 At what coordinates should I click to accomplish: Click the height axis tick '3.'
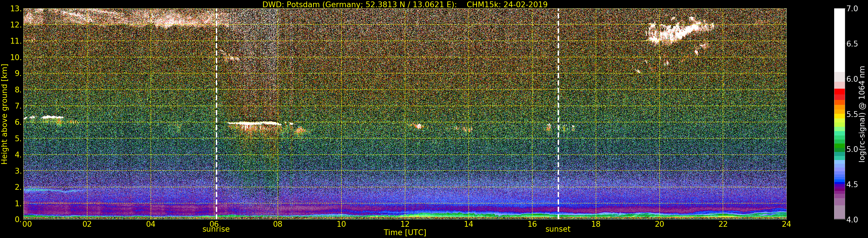click(18, 171)
